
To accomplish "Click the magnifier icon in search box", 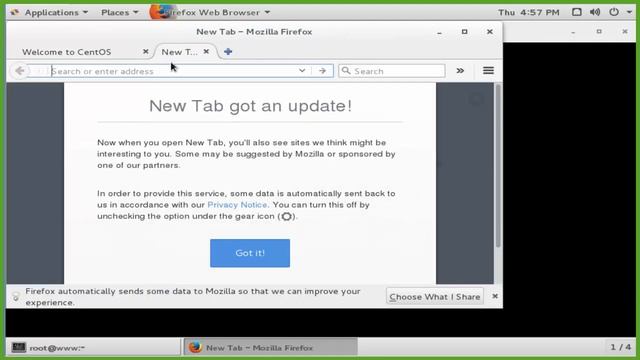I will point(346,71).
